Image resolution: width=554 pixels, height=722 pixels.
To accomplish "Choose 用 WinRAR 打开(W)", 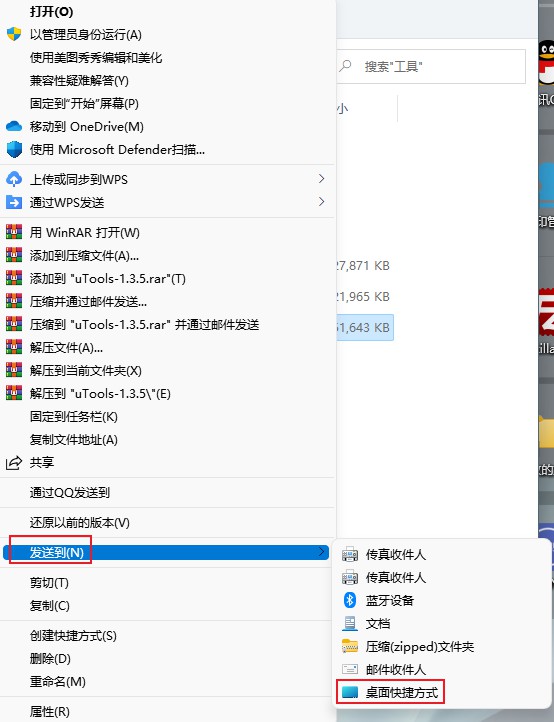I will 85,233.
